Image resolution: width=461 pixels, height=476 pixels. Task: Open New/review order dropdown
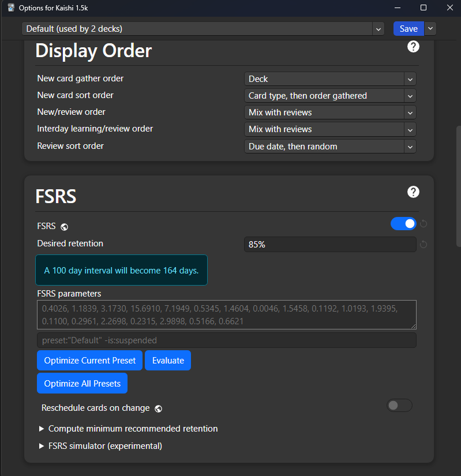pyautogui.click(x=330, y=113)
